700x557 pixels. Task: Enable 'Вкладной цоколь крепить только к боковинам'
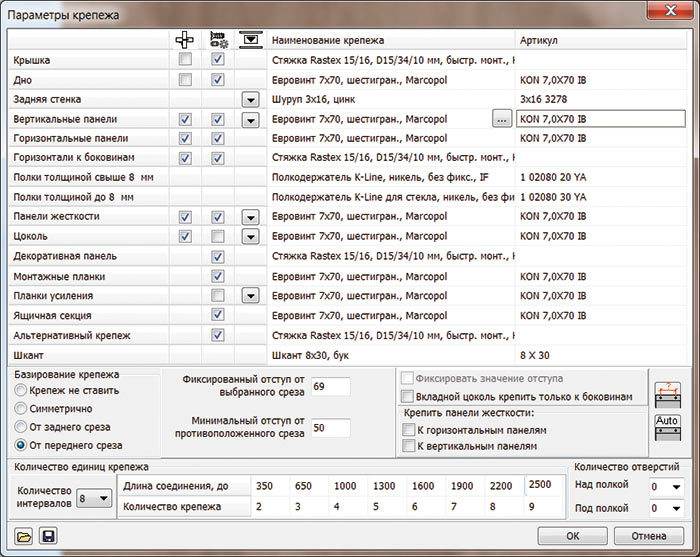click(406, 397)
